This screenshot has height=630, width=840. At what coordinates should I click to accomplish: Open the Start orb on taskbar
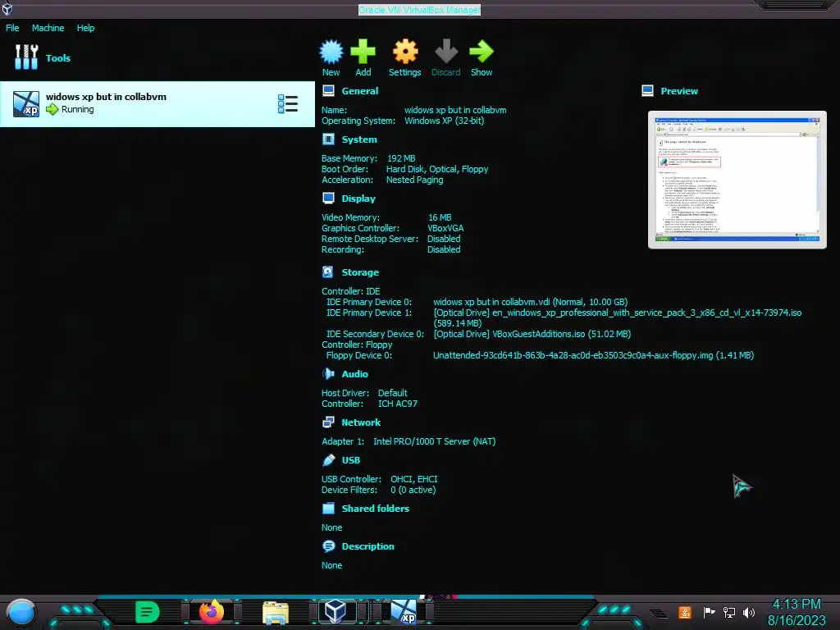(21, 612)
